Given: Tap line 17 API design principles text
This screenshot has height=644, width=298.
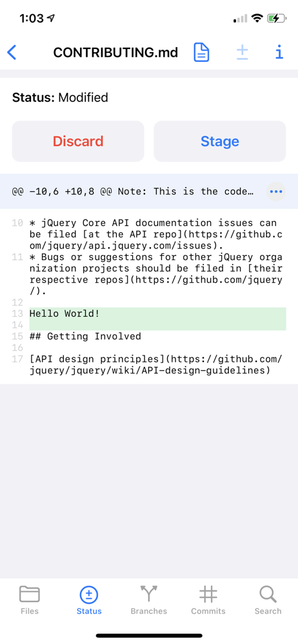Looking at the screenshot, I should pos(156,365).
